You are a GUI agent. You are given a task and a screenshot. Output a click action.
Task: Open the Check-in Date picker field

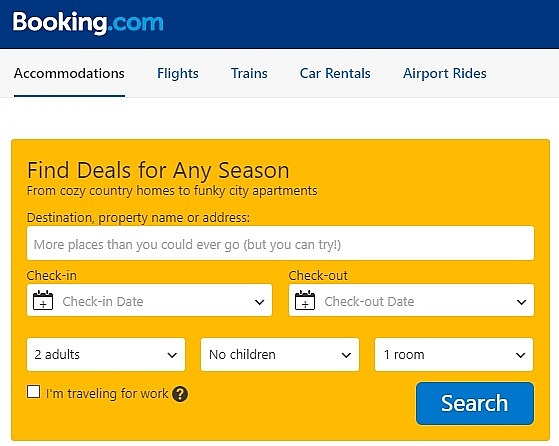tap(149, 300)
